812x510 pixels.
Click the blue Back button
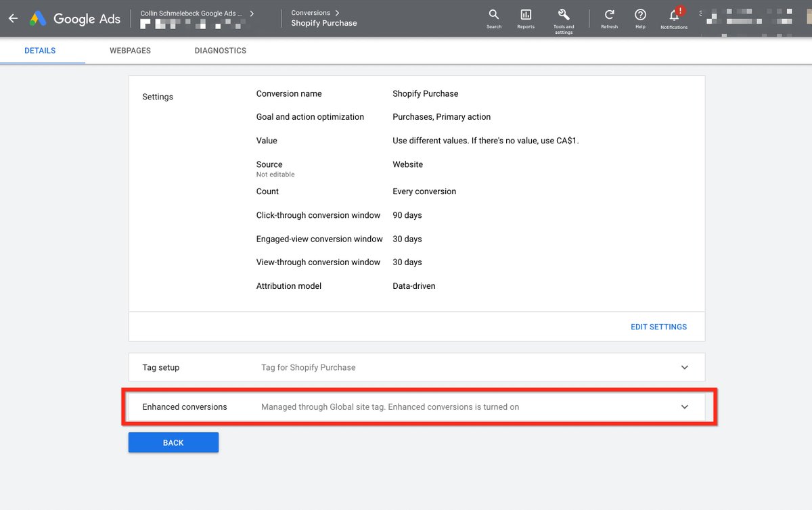(x=173, y=442)
